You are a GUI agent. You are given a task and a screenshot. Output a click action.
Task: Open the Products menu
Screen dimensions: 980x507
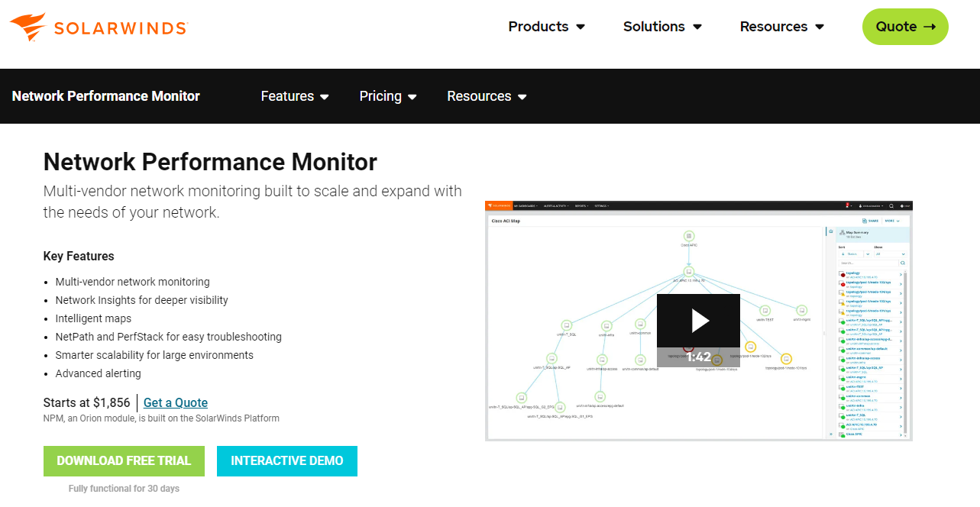546,27
